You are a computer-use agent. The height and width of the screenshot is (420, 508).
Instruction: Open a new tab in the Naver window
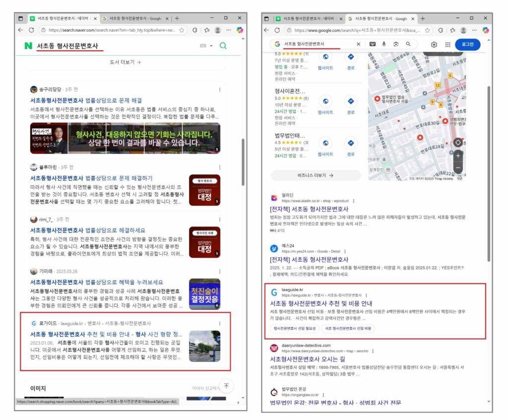click(177, 18)
